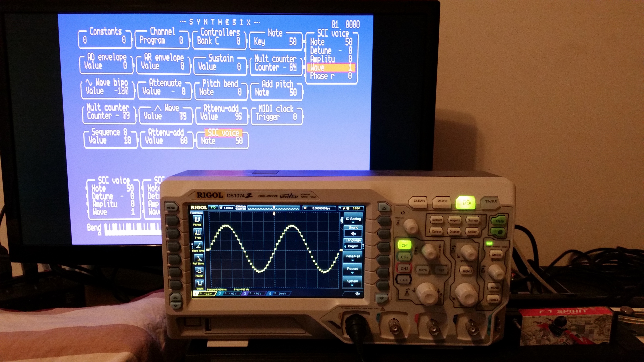Push the page-down arrow button right of the screen
The height and width of the screenshot is (362, 644).
(381, 298)
